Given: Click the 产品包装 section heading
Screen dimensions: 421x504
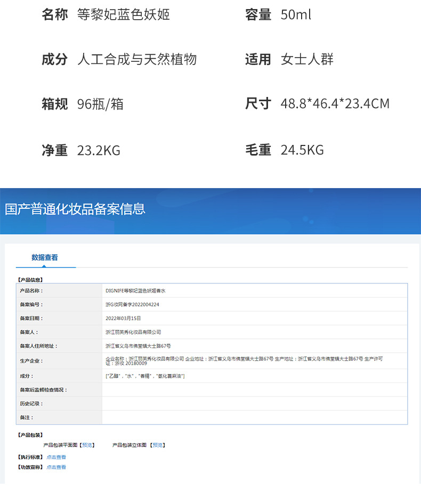Looking at the screenshot, I should (x=30, y=435).
